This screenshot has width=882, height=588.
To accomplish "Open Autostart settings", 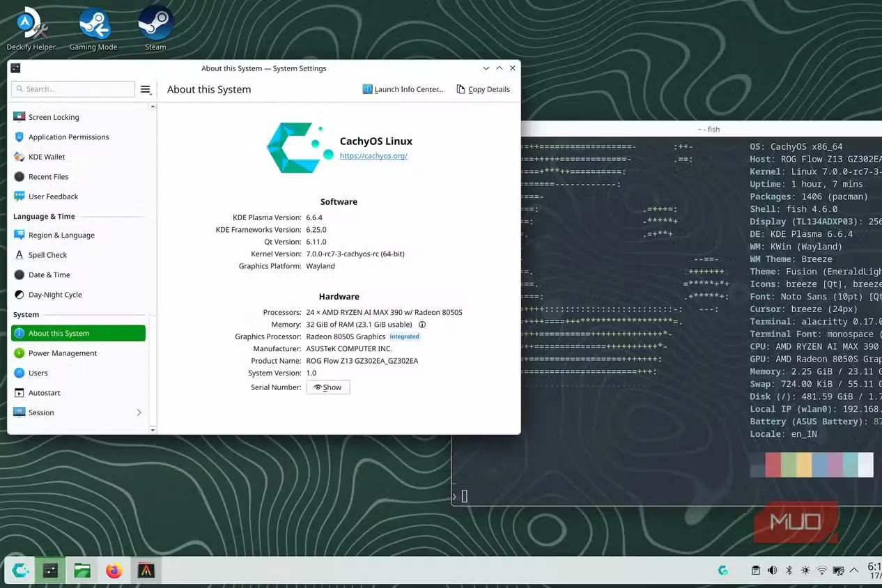I will pyautogui.click(x=79, y=393).
